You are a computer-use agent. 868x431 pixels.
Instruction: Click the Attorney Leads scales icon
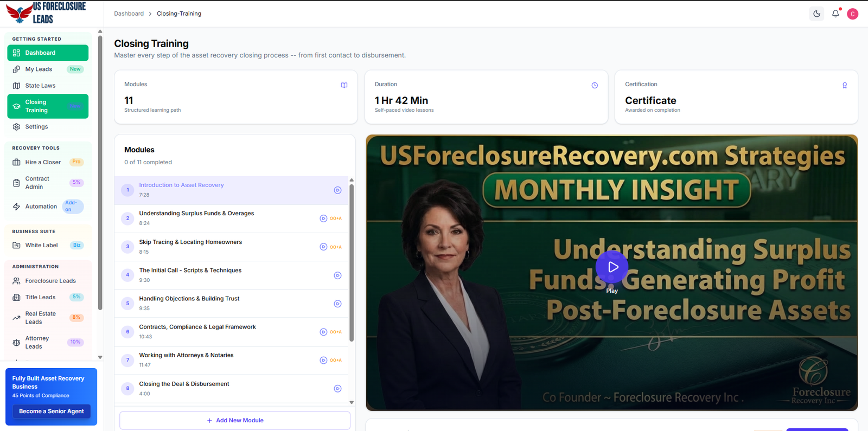click(16, 343)
